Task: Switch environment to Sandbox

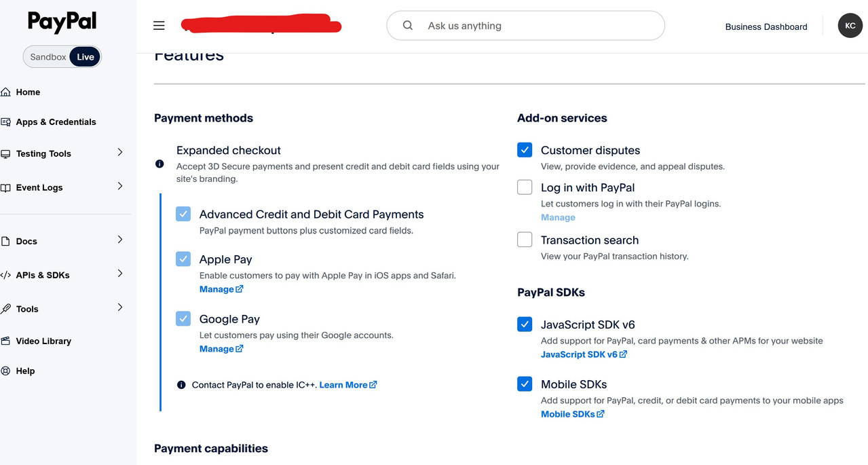Action: click(48, 57)
